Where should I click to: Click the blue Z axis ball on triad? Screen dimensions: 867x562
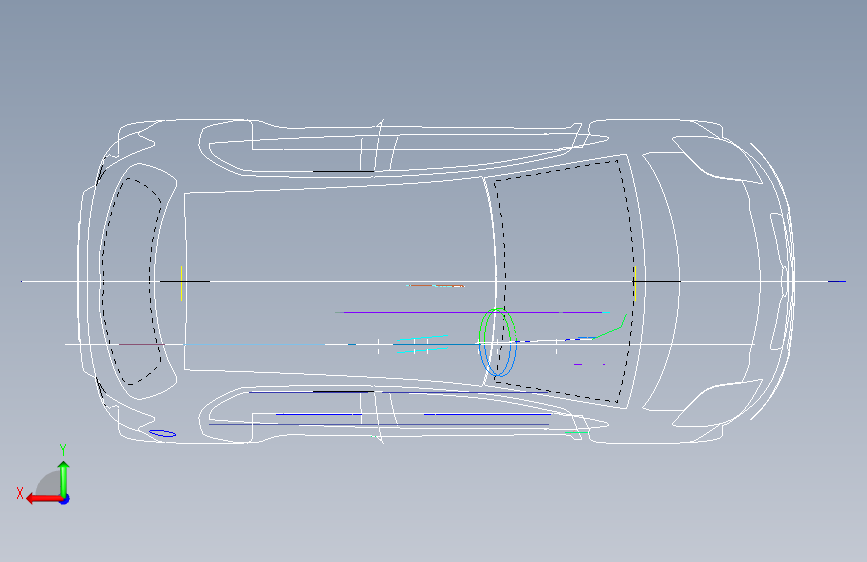65,499
